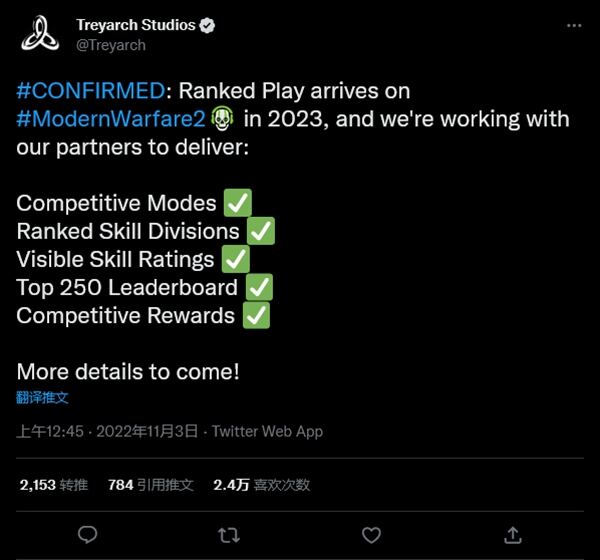Like the tweet with heart icon
600x560 pixels.
pyautogui.click(x=371, y=535)
